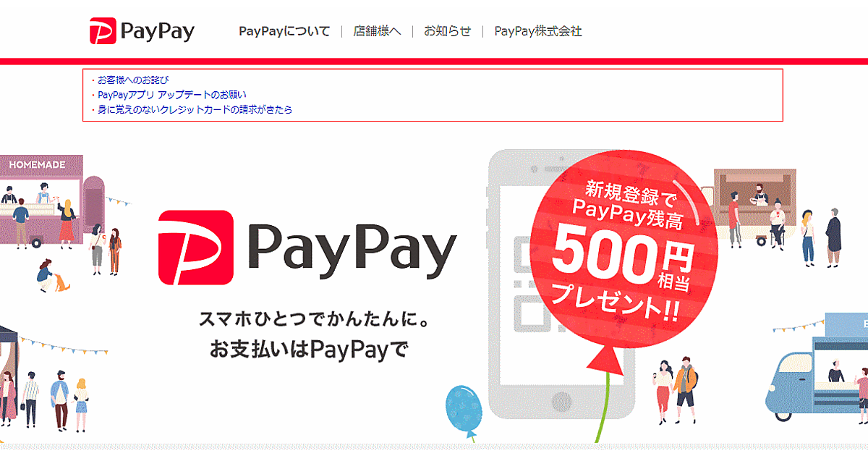Screen dimensions: 868x456
Task: Click the red P icon in header logo
Action: coord(103,31)
